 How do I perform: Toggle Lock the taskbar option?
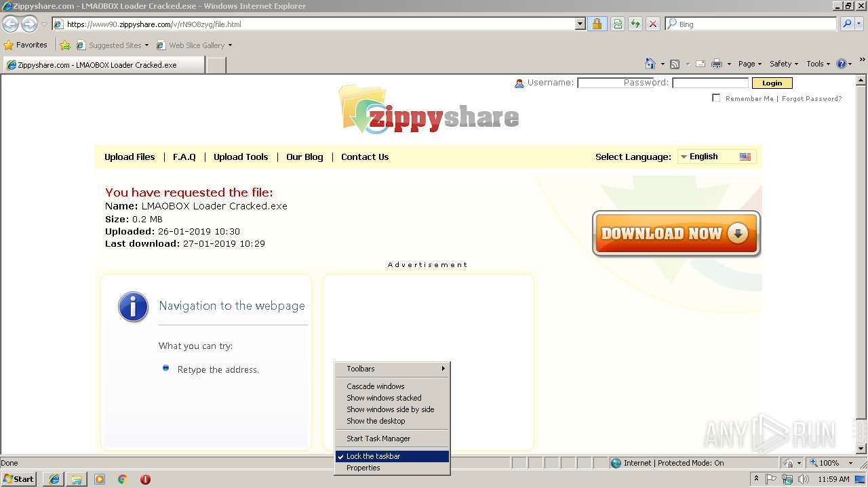tap(393, 456)
